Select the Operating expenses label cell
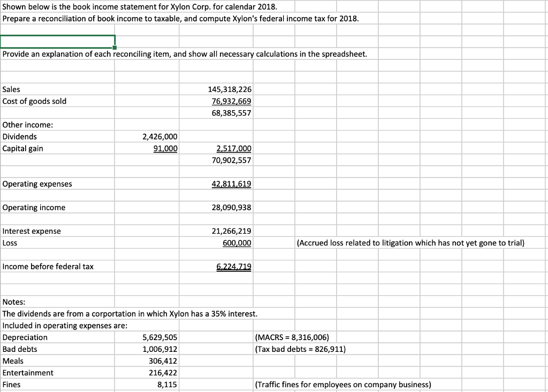The image size is (548, 392). tap(37, 183)
